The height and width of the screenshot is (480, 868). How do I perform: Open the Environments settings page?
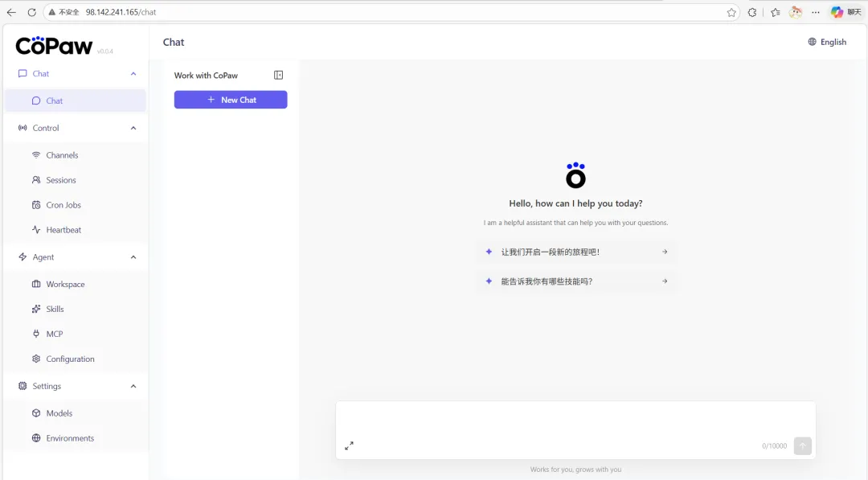[x=76, y=438]
